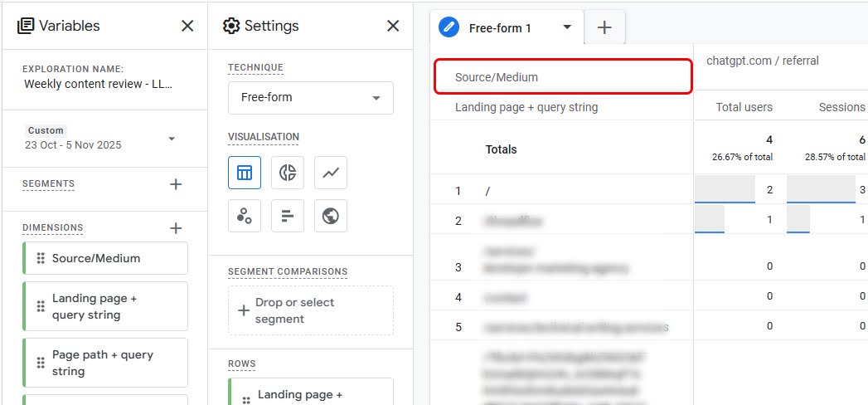Image resolution: width=868 pixels, height=405 pixels.
Task: Expand the custom date range selector
Action: click(x=172, y=139)
